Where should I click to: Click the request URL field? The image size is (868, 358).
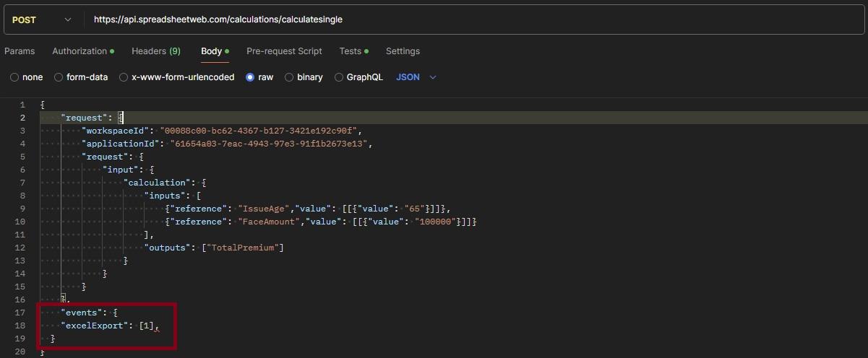(x=473, y=19)
